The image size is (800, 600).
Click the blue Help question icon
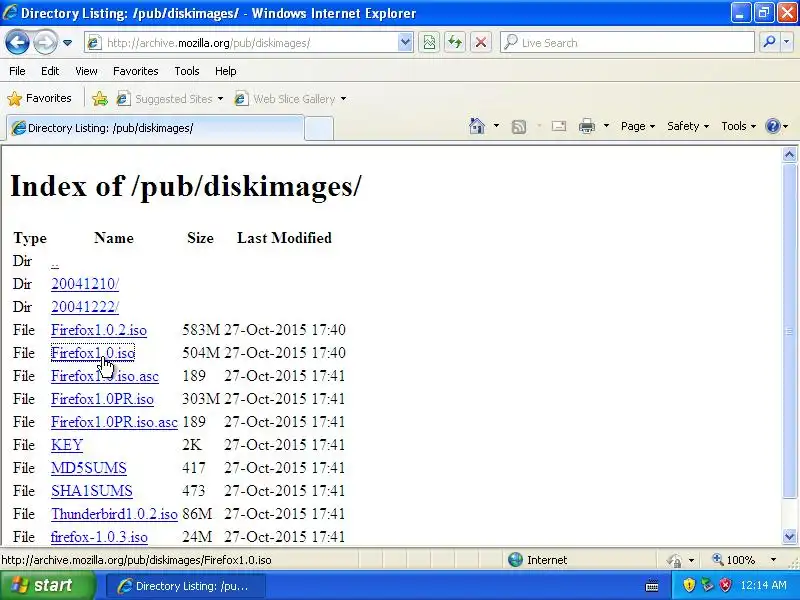[773, 126]
